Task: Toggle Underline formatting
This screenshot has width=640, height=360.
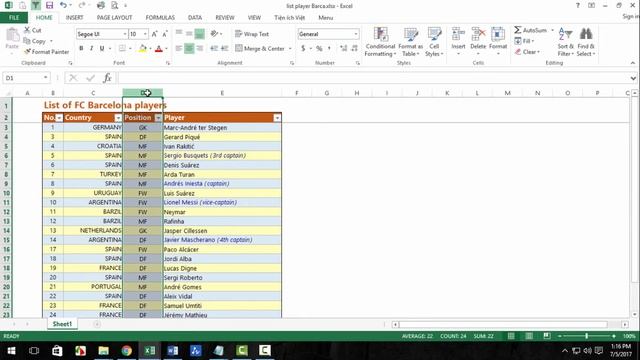Action: click(x=102, y=49)
